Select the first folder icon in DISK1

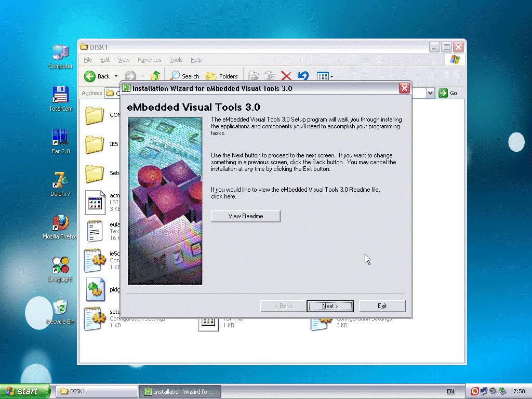click(x=95, y=115)
